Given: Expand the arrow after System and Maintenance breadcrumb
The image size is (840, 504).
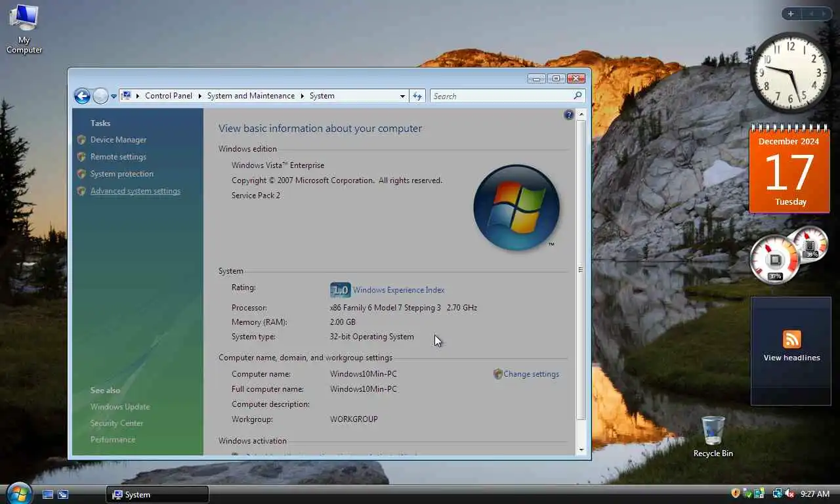Looking at the screenshot, I should [303, 96].
